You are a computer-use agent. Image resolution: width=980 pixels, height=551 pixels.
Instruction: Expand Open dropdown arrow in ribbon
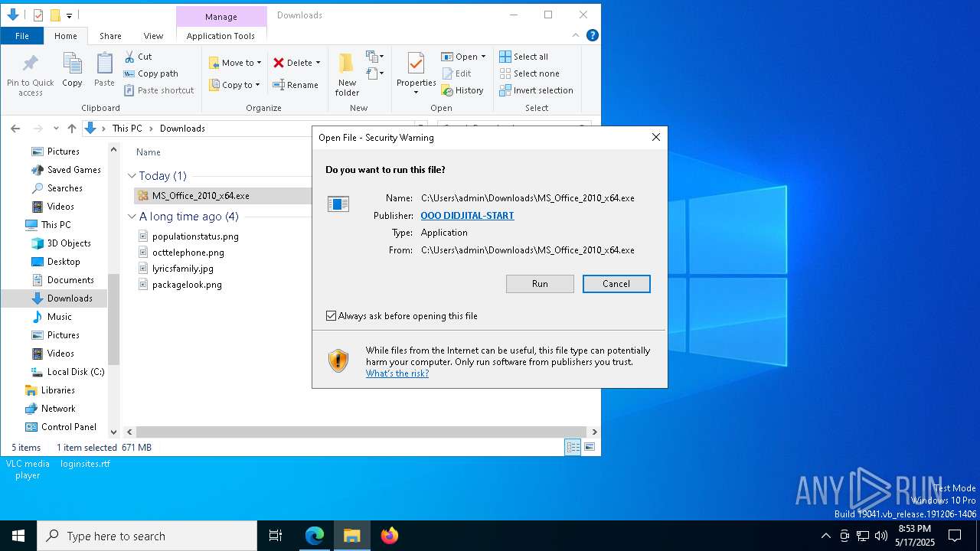click(483, 57)
